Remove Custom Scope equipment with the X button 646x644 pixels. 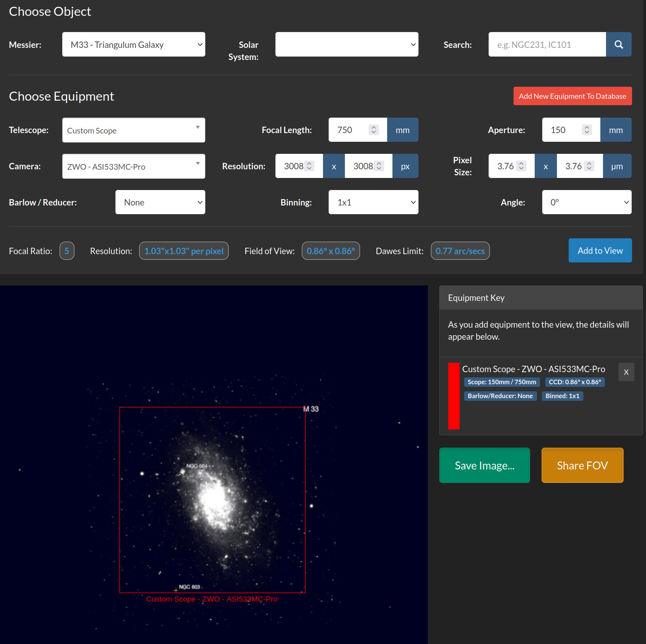point(626,372)
